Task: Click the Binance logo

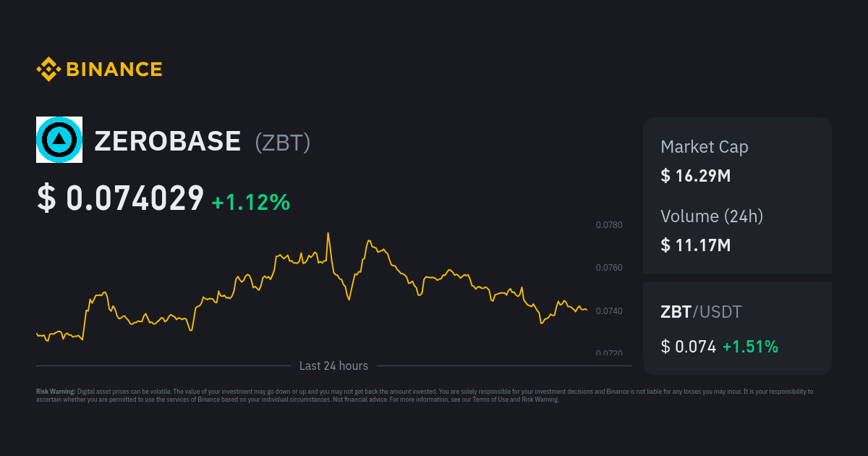Action: pos(99,69)
